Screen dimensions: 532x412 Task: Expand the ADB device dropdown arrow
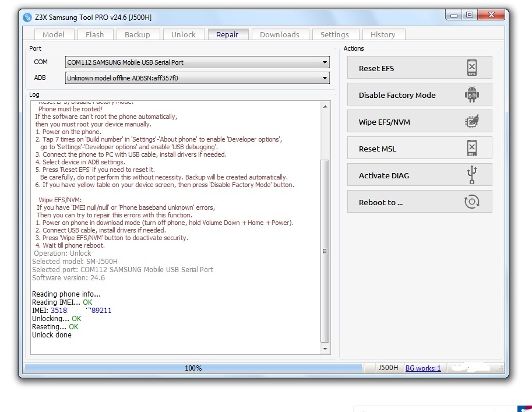coord(325,78)
